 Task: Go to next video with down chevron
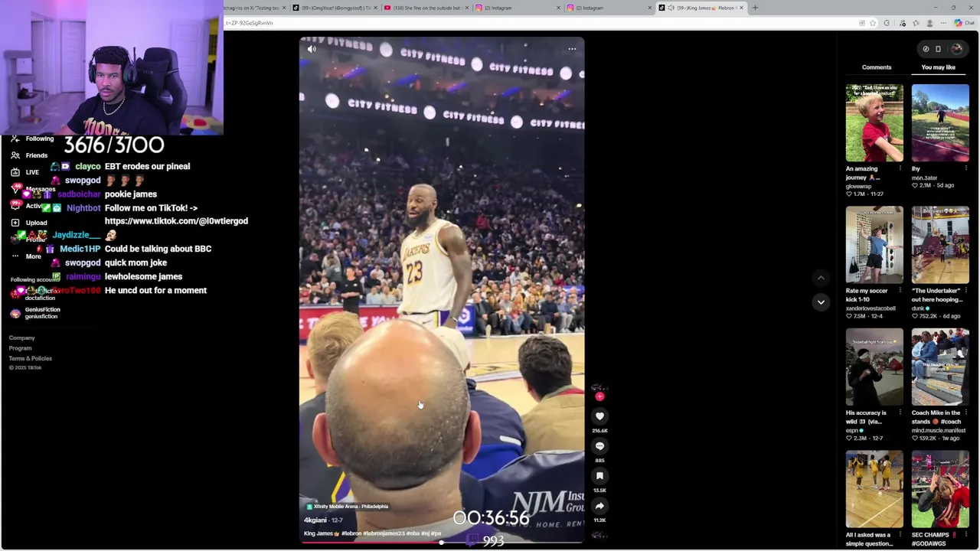[821, 302]
